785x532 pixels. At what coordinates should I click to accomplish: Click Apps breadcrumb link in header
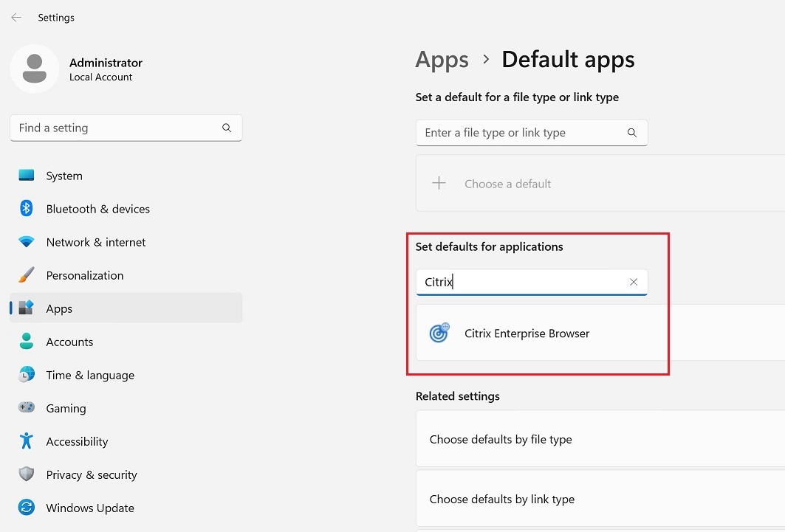click(442, 60)
